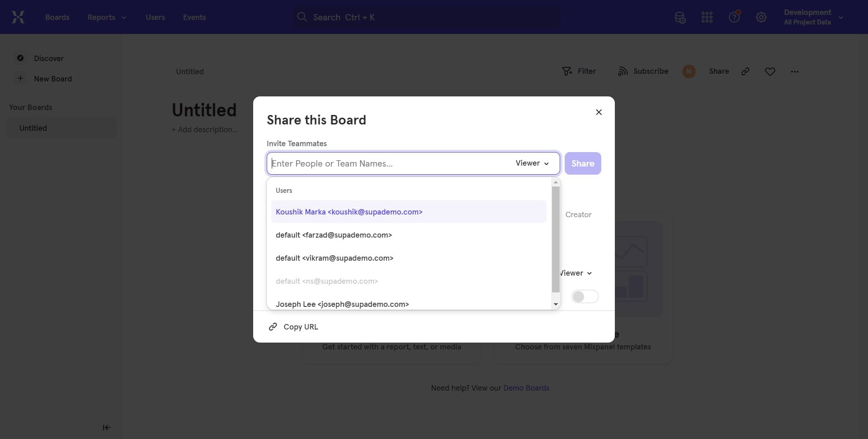Open the more options ellipsis menu
This screenshot has width=868, height=439.
click(795, 71)
